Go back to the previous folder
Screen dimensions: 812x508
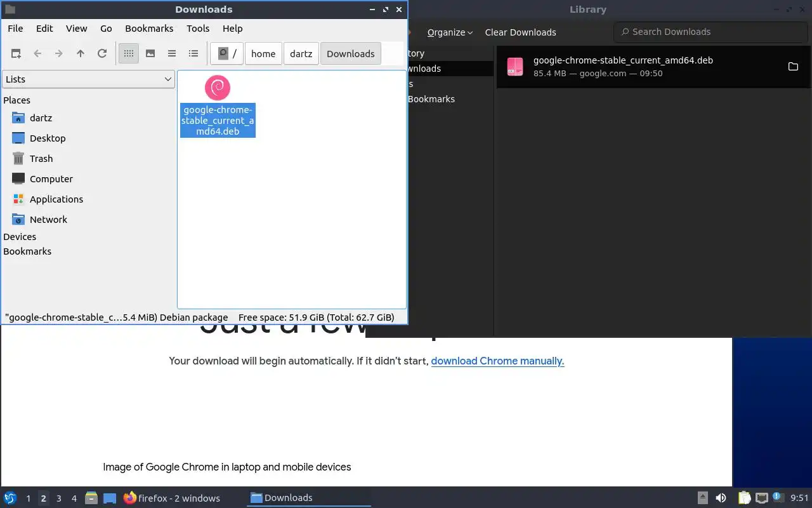click(x=37, y=54)
